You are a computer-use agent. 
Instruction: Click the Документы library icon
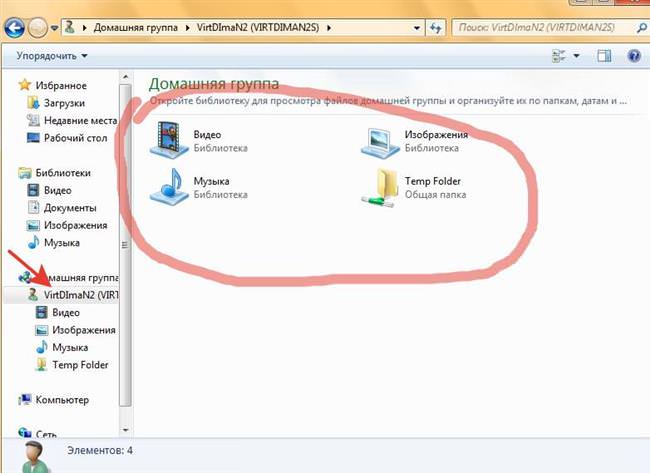click(33, 207)
